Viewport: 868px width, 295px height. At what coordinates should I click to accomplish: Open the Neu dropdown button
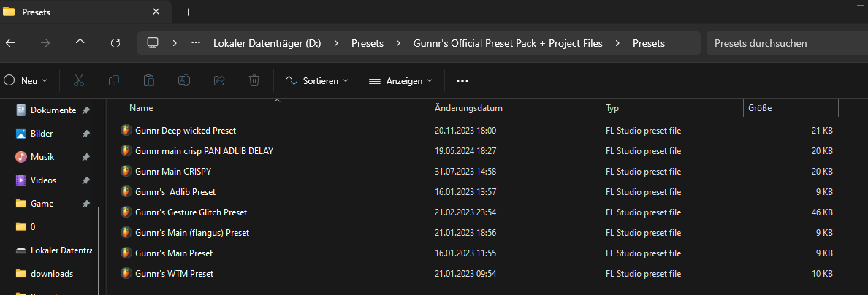[x=26, y=81]
